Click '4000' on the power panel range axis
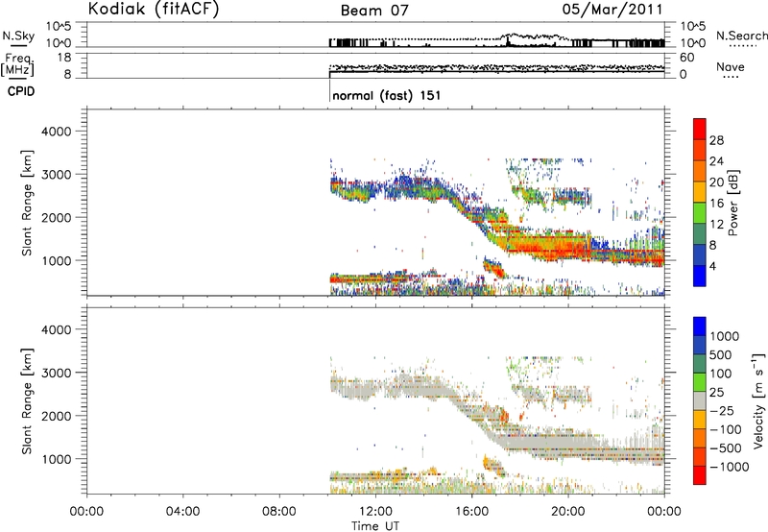 coord(57,132)
